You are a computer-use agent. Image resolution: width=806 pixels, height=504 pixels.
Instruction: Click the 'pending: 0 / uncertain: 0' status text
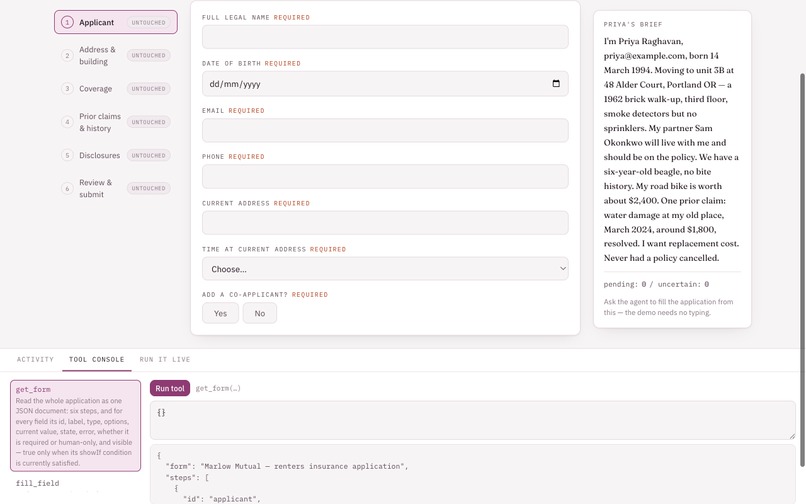(x=656, y=284)
